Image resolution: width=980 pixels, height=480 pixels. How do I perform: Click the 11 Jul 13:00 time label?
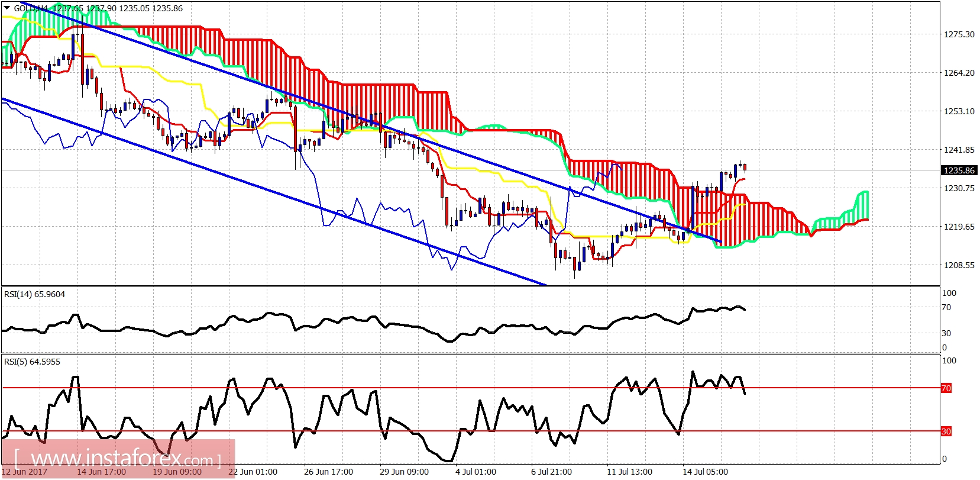click(629, 472)
